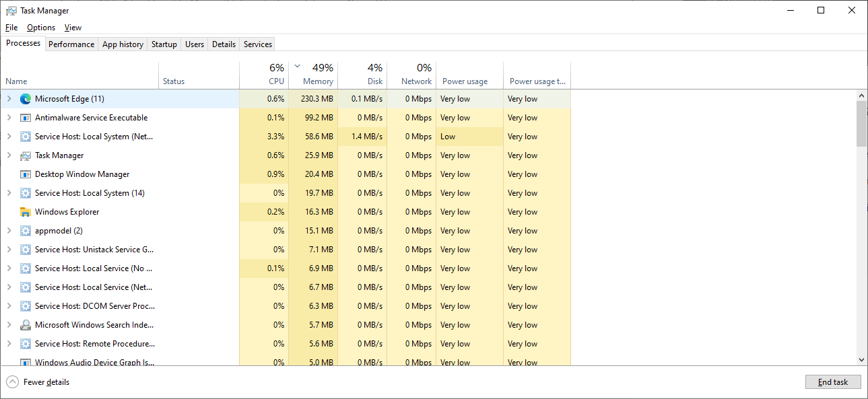Click the Desktop Window Manager icon
Image resolution: width=868 pixels, height=399 pixels.
tap(26, 174)
